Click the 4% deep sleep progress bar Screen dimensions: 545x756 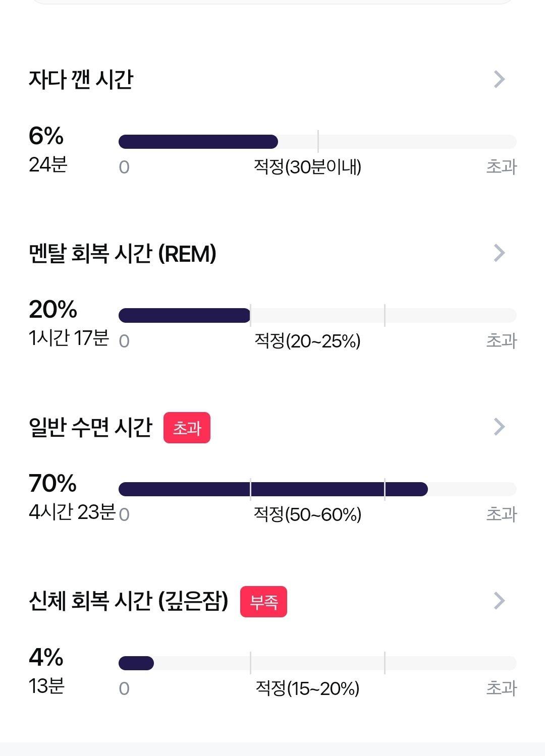pyautogui.click(x=317, y=663)
